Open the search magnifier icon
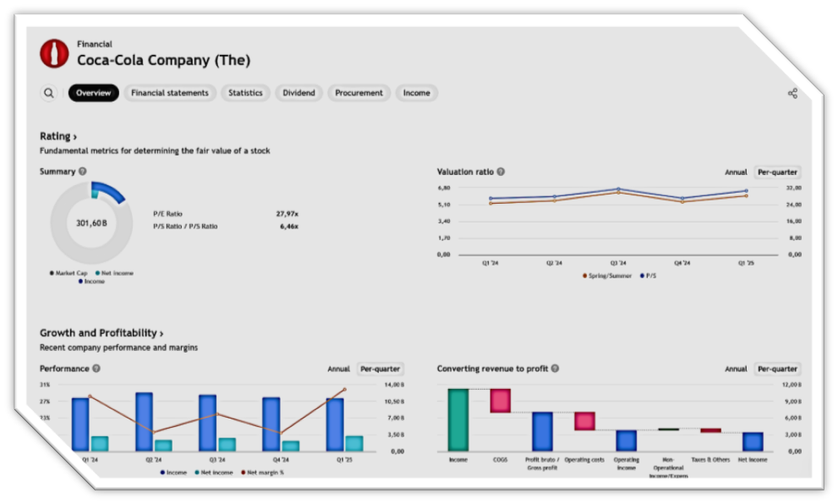Screen dimensions: 838x504 pyautogui.click(x=49, y=93)
